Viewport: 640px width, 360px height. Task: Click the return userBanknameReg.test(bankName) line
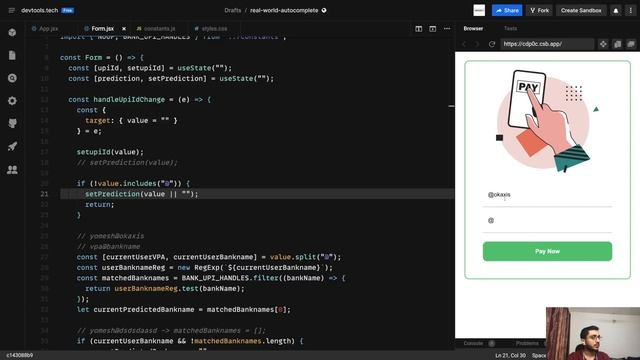tap(165, 289)
